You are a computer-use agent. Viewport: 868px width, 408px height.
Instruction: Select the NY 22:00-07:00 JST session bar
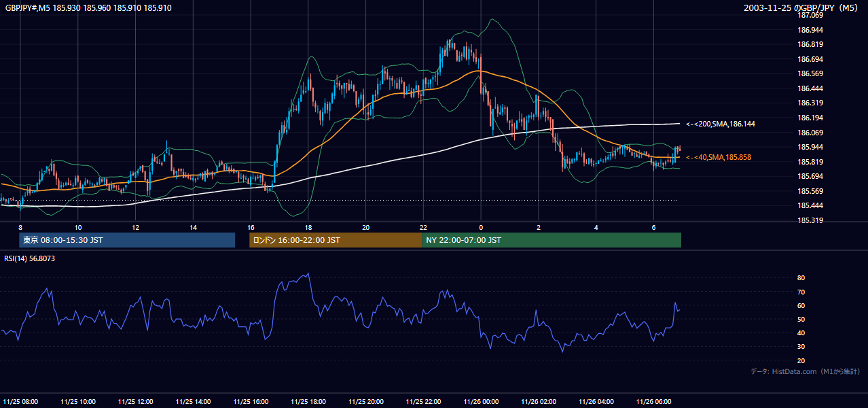(x=551, y=240)
